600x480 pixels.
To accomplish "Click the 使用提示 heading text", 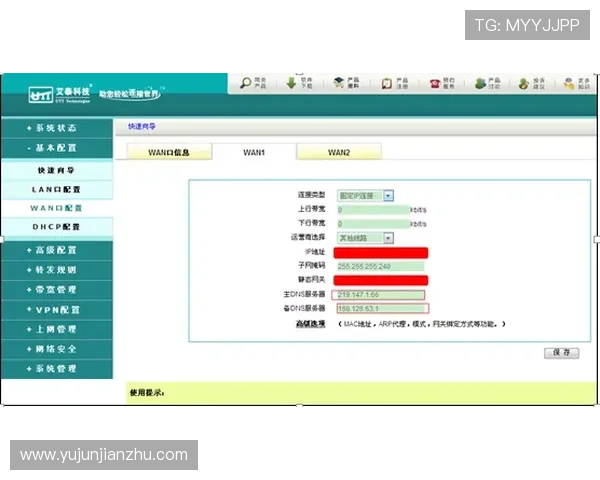I will click(x=147, y=393).
